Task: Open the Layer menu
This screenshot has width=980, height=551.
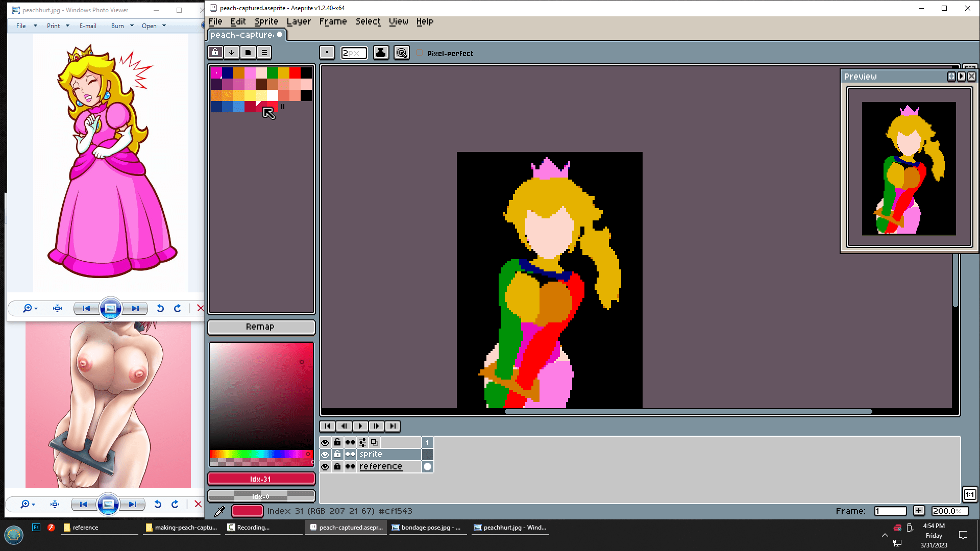Action: (x=299, y=21)
